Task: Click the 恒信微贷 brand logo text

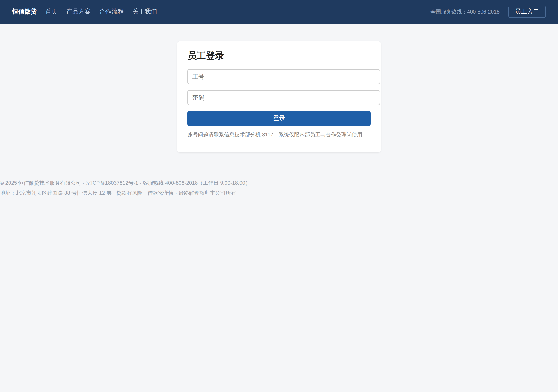Action: [x=24, y=12]
